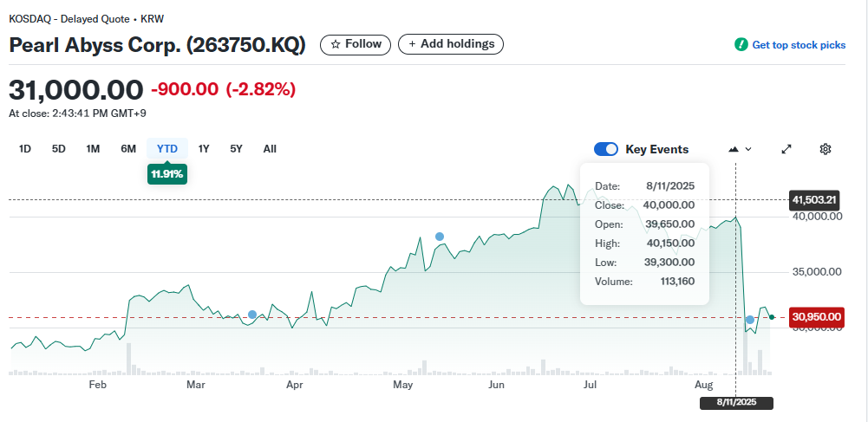Viewport: 868px width, 422px height.
Task: Show the All time range
Action: pyautogui.click(x=270, y=149)
